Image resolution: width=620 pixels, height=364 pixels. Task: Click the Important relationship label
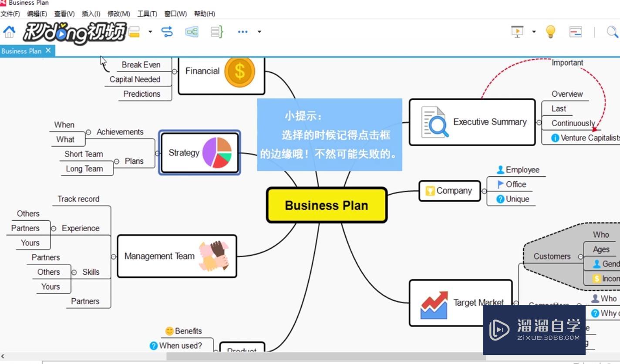click(567, 63)
